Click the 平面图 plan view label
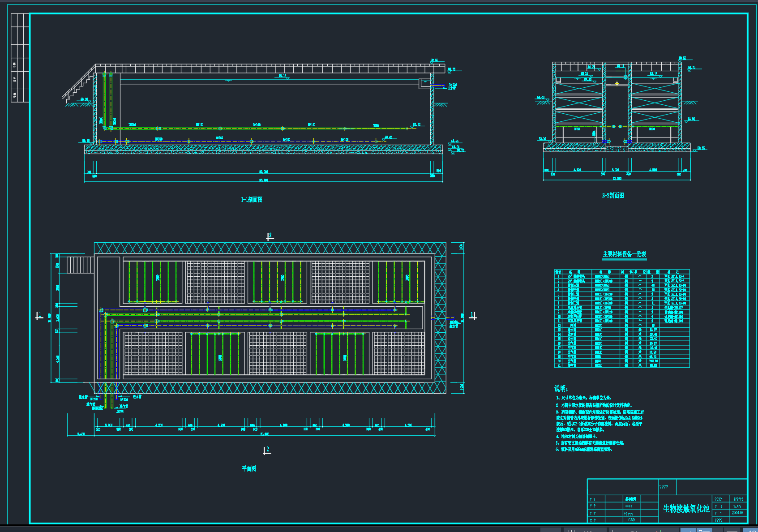758x532 pixels. (x=249, y=468)
